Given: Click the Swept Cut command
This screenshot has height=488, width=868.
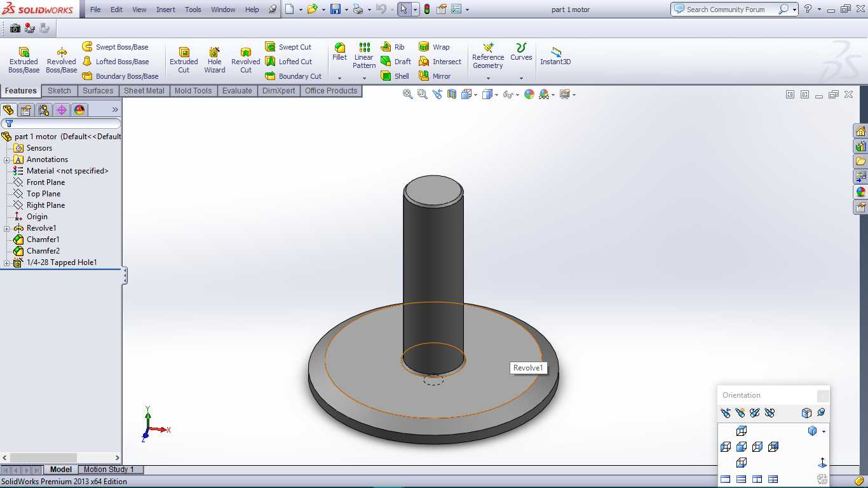Looking at the screenshot, I should (x=288, y=47).
